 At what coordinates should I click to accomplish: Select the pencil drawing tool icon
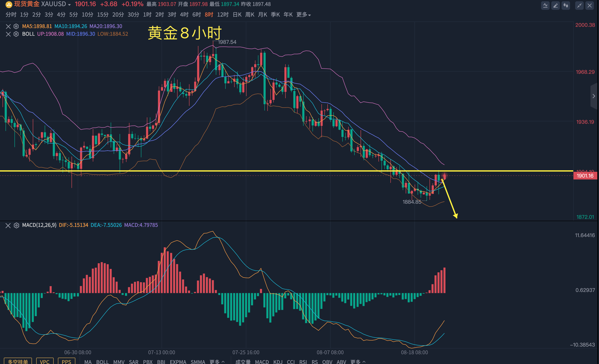pyautogui.click(x=556, y=6)
